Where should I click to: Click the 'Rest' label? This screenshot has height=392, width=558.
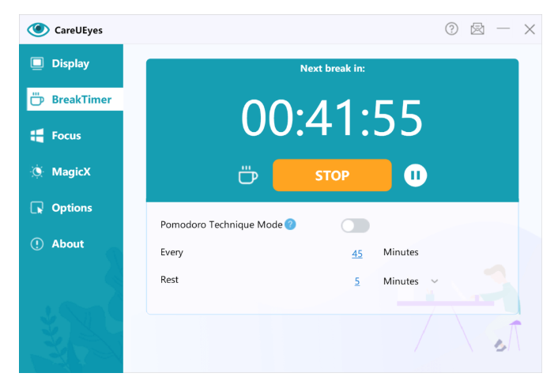click(x=169, y=280)
